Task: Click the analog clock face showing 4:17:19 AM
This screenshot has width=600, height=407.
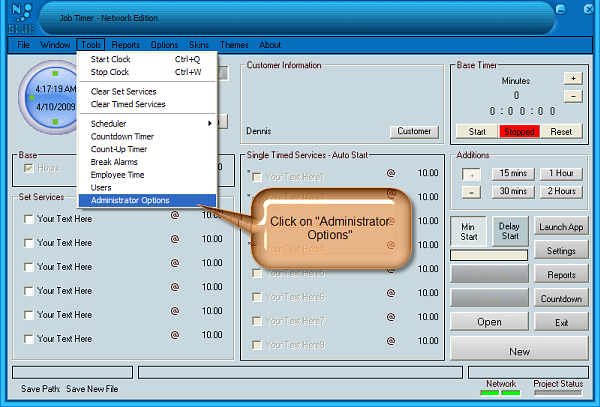Action: click(48, 97)
